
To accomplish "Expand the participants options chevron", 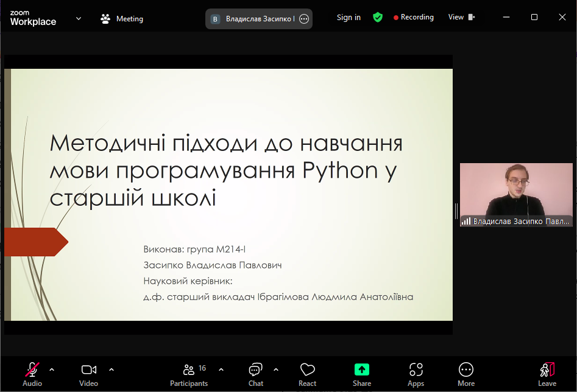I will tap(221, 369).
